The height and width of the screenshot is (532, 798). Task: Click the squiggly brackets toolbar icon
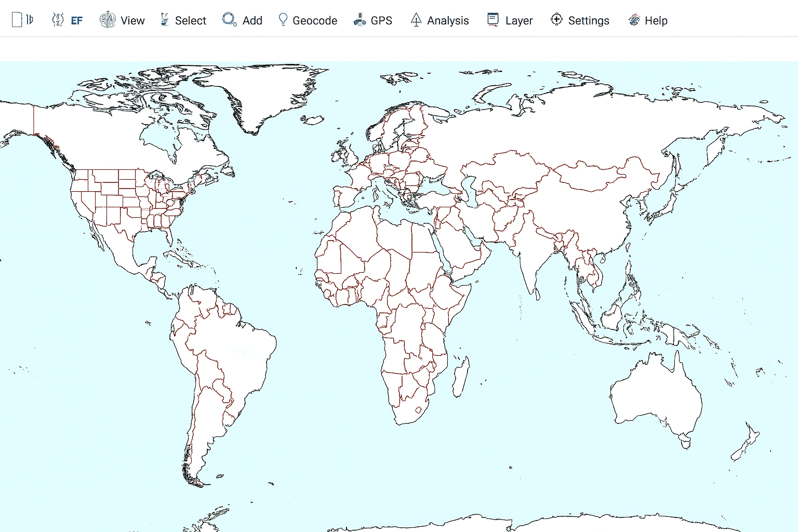pos(57,20)
